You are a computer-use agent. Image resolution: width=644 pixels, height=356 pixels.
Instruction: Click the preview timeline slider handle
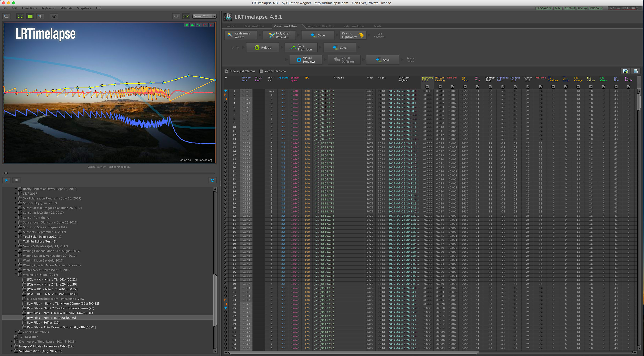click(6, 173)
